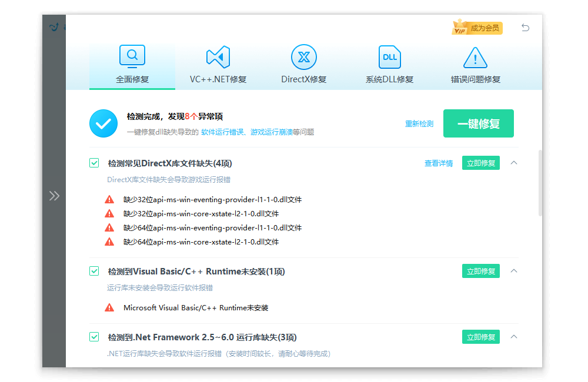This screenshot has width=588, height=382.
Task: Click the bird logo in the sidebar
Action: [54, 27]
